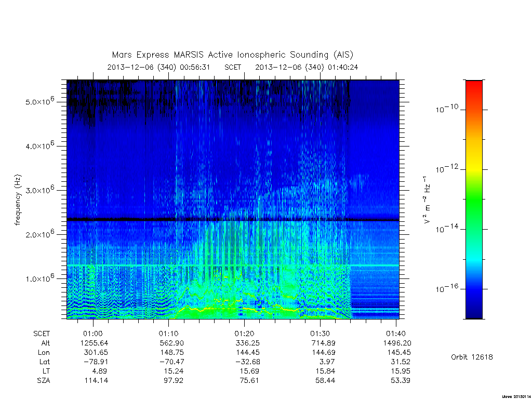The image size is (532, 399).
Task: Click the 01:40 SCET tick label
Action: click(395, 334)
